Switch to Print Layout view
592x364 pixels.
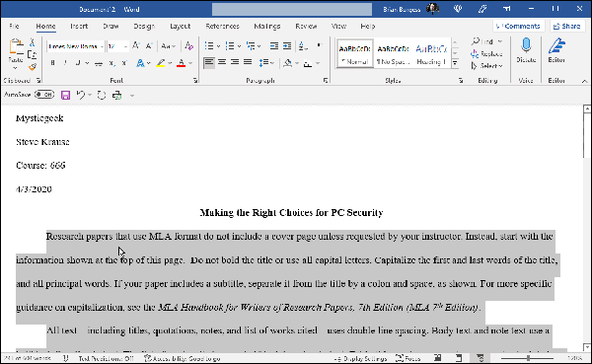(x=459, y=358)
